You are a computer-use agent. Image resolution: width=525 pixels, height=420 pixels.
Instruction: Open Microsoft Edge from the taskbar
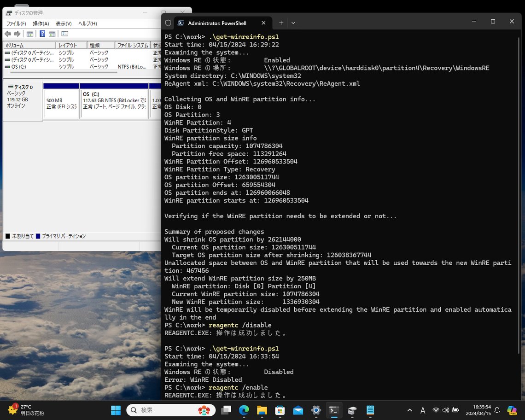point(244,410)
